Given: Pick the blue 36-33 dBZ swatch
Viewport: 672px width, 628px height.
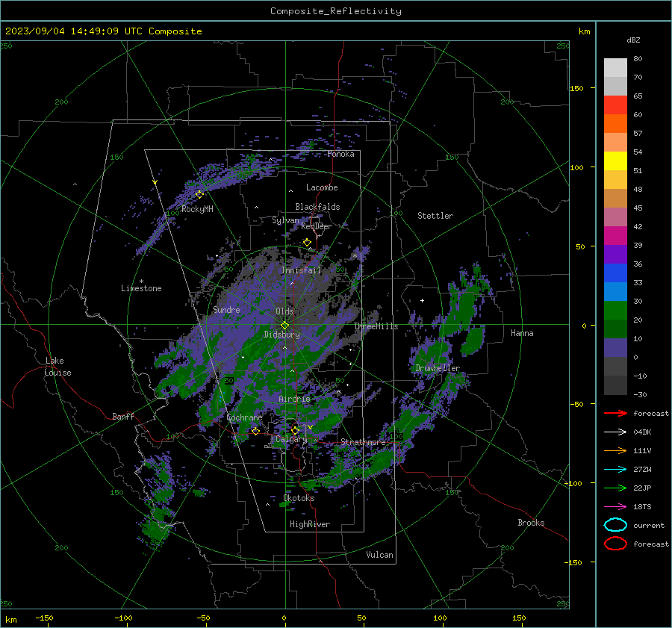Looking at the screenshot, I should point(615,273).
